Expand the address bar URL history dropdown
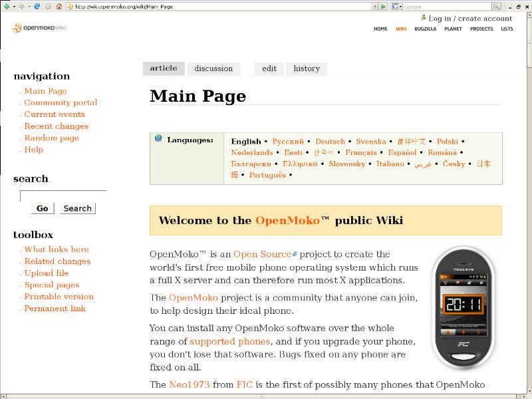Viewport: 532px width, 399px height. [x=375, y=7]
